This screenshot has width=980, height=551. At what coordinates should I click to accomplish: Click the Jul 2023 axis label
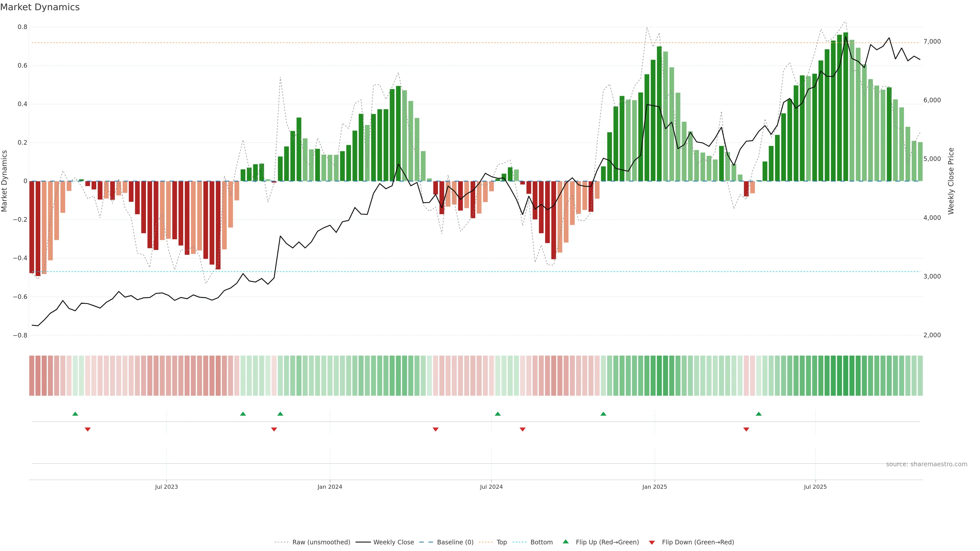click(166, 487)
